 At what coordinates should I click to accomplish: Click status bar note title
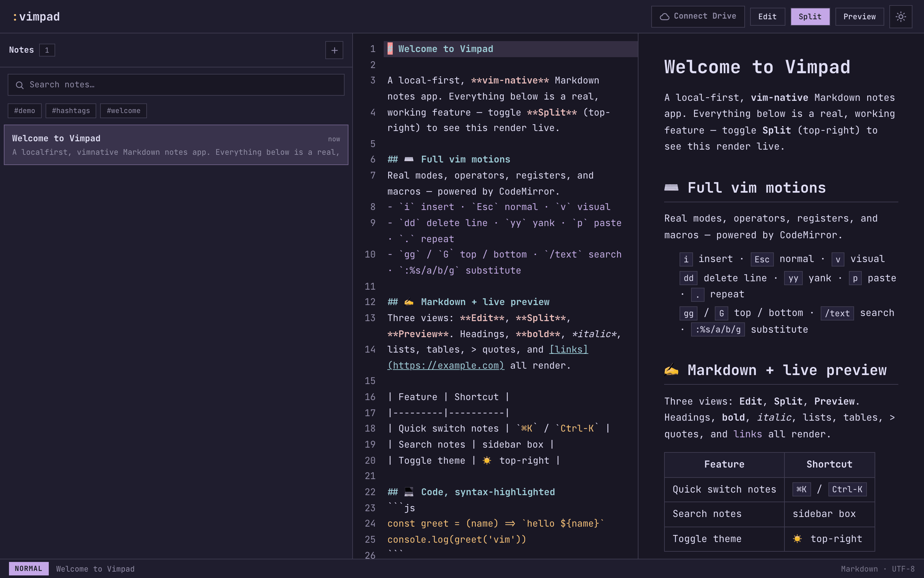(96, 569)
